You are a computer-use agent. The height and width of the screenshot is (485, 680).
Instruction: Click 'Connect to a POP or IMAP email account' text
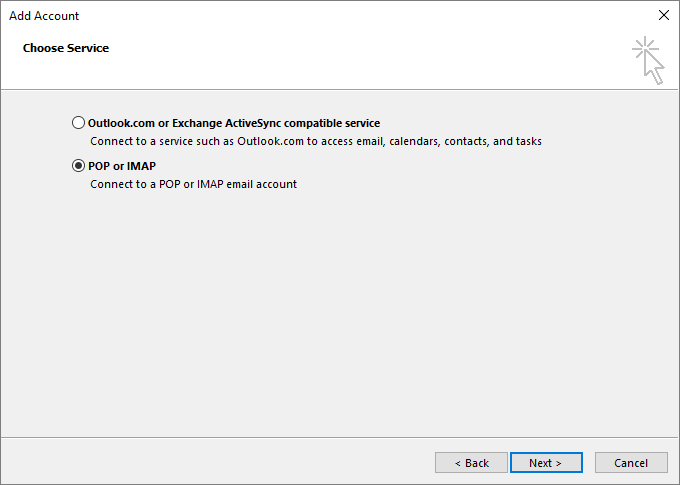pos(193,184)
